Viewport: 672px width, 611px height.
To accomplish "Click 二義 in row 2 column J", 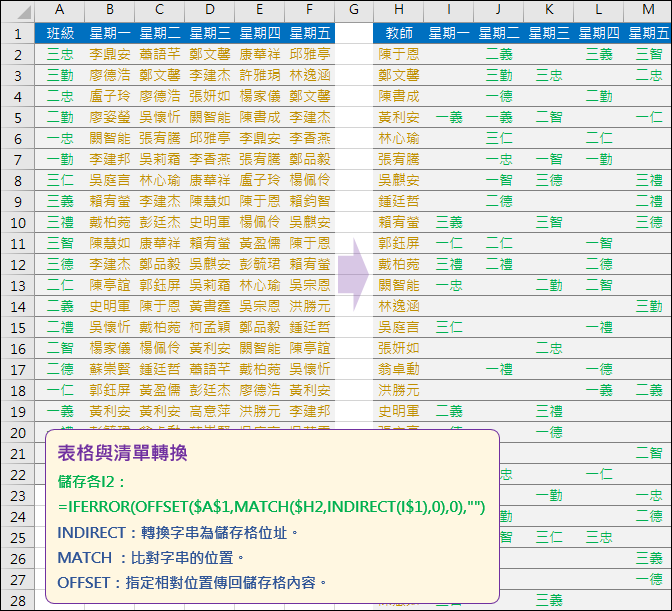I will pos(499,54).
